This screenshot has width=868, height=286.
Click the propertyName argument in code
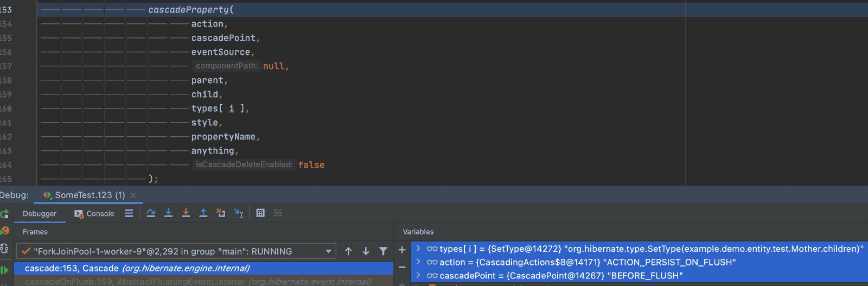click(x=224, y=137)
